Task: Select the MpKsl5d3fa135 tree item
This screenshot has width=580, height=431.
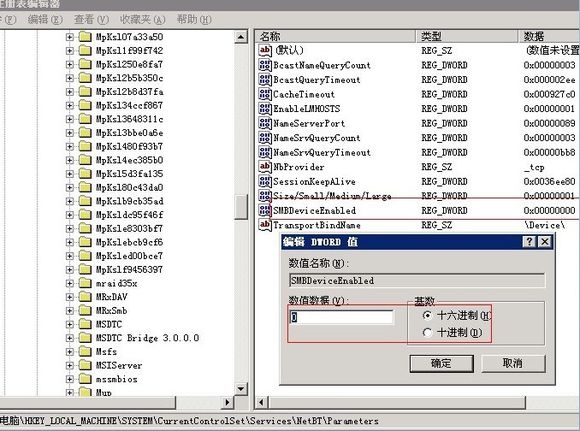Action: (x=129, y=174)
